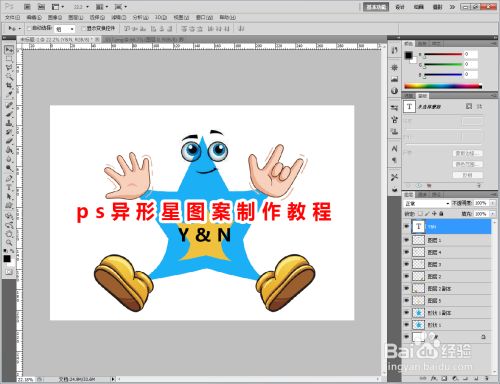Viewport: 500px width, 384px height.
Task: Open the 正常 blend mode dropdown
Action: tap(427, 203)
